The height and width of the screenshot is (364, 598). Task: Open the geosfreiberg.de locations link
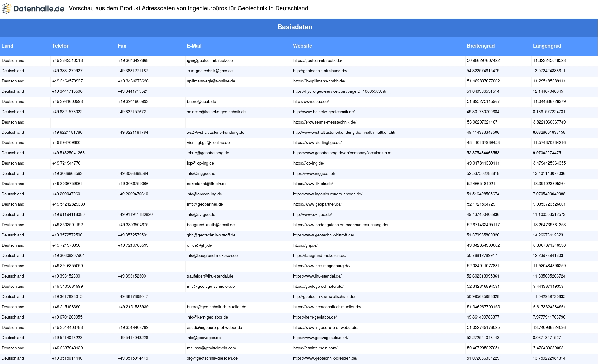point(343,153)
